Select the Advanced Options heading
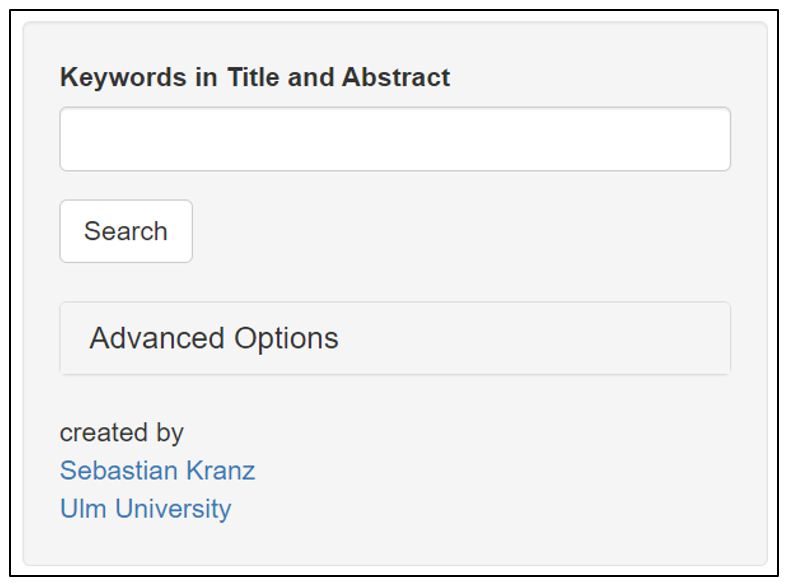The width and height of the screenshot is (786, 583). [214, 338]
